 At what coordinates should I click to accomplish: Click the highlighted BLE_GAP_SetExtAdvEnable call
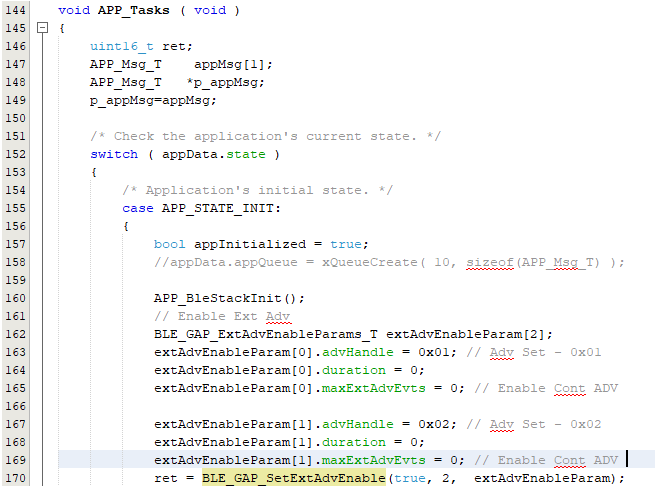click(293, 478)
